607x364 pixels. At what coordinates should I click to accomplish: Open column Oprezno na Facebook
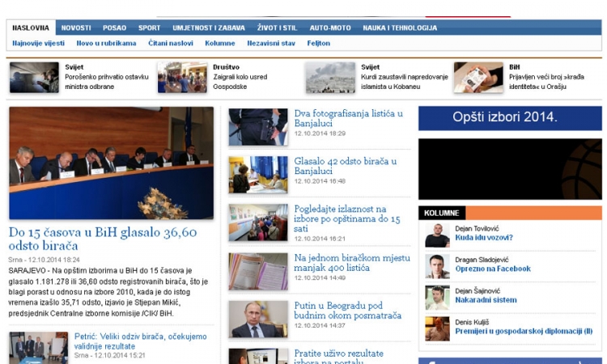(492, 269)
